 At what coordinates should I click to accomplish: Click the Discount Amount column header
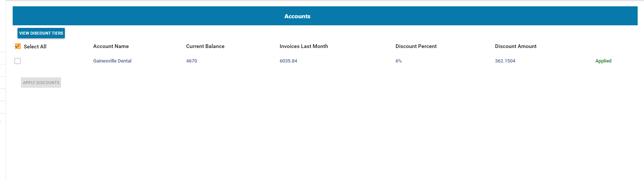pos(516,46)
